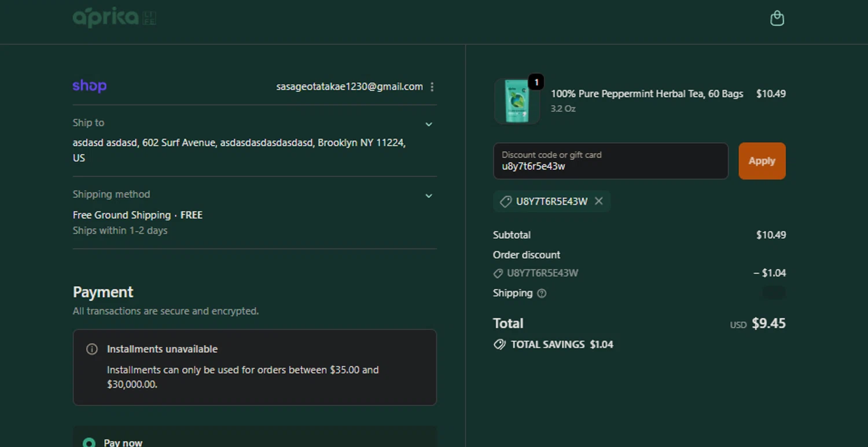868x447 pixels.
Task: Click the Shop Pay logo
Action: point(90,86)
